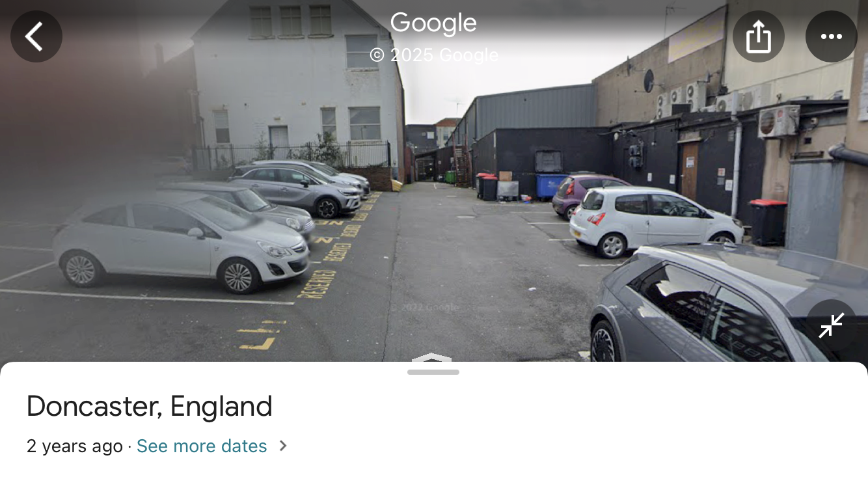Open the three-dot more options menu
868x488 pixels.
pos(832,36)
